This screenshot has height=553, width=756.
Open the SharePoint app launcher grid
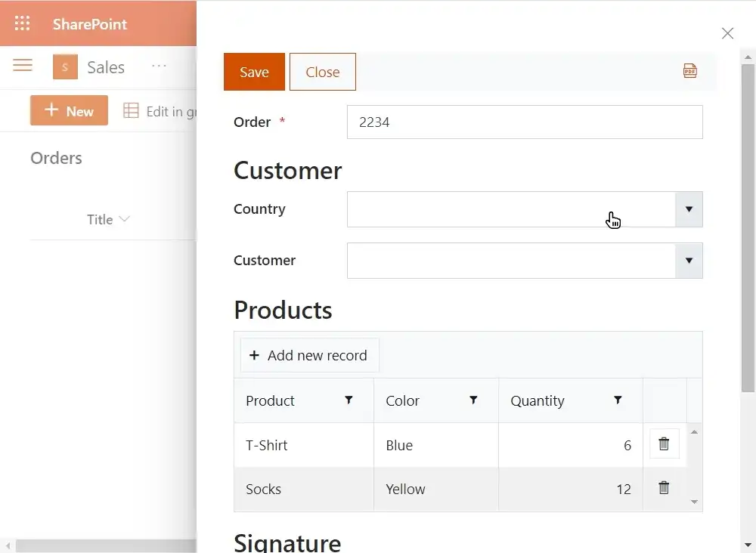(x=22, y=23)
